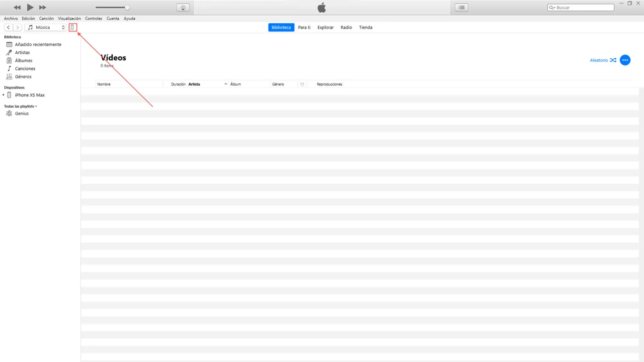Open the AirPlay output button
This screenshot has width=644, height=362.
[x=183, y=8]
